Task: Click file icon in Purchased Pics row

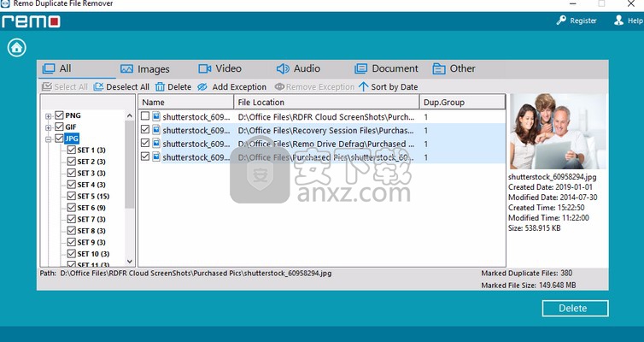Action: click(156, 156)
